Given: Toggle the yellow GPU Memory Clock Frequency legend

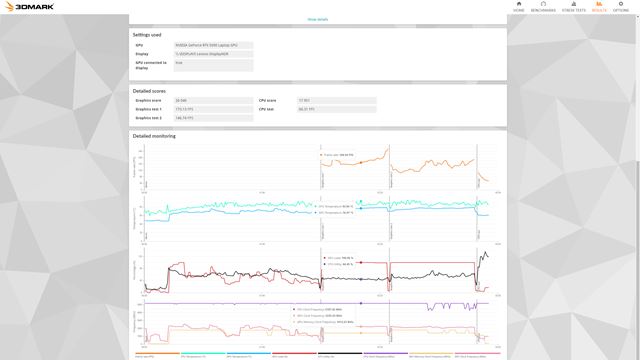Looking at the screenshot, I should click(431, 355).
